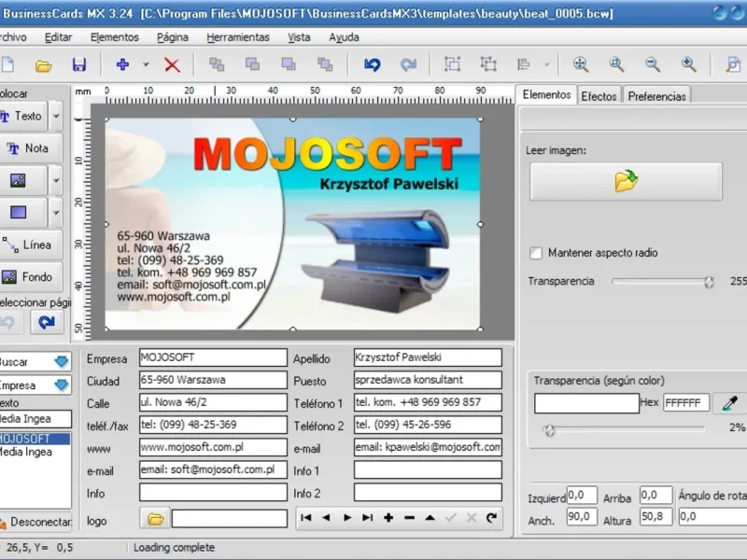Click the Texto tool button
Viewport: 747px width, 560px height.
pos(22,116)
